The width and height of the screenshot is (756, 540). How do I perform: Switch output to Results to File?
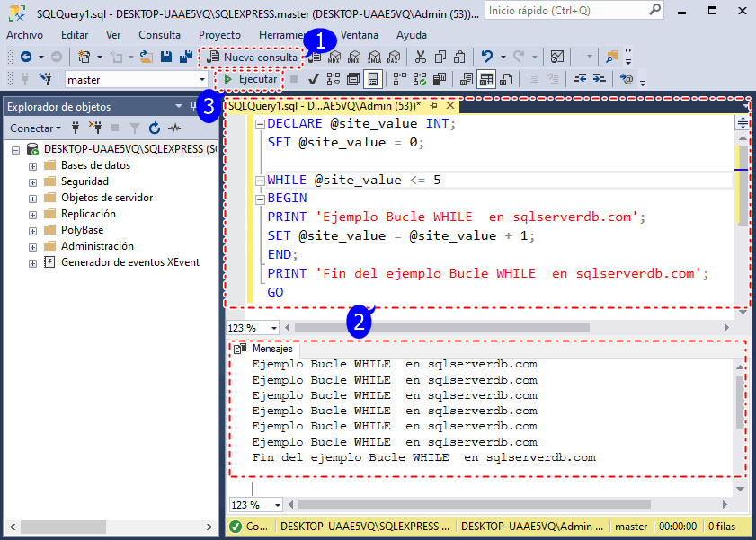point(506,79)
